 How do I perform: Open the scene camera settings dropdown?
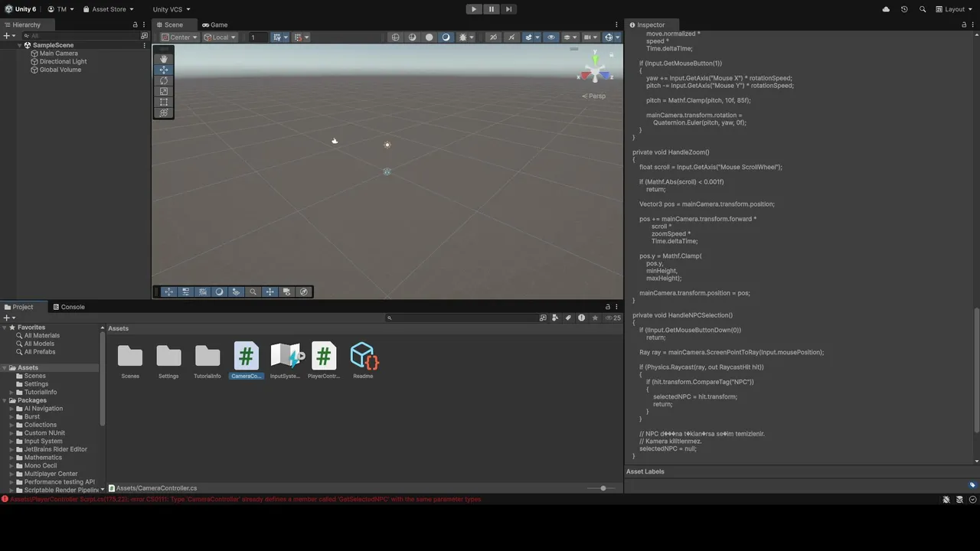[590, 37]
